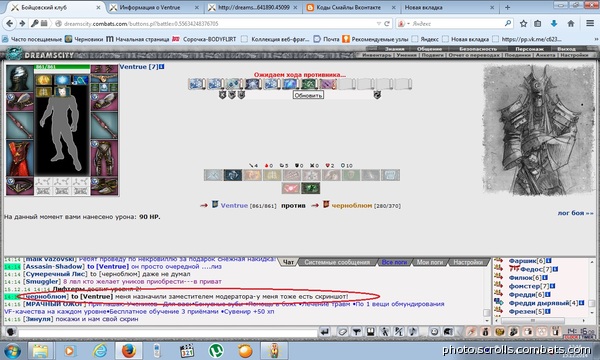Select the red armor robe slot
Screen dimensions: 600x360
20,158
